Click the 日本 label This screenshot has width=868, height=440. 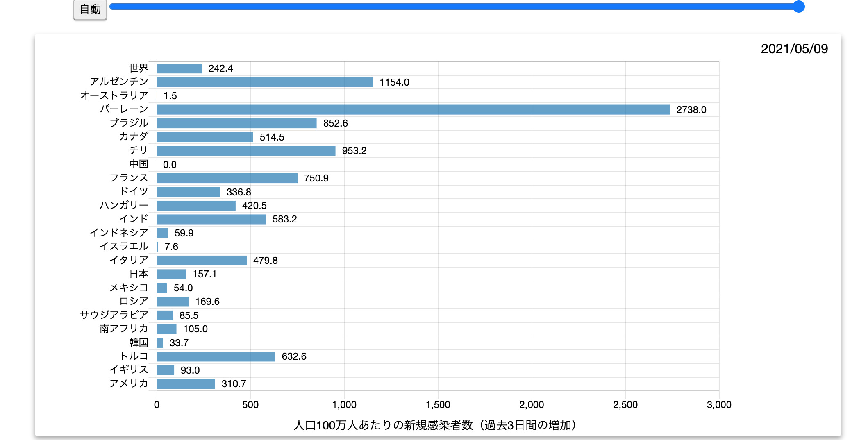pos(139,274)
